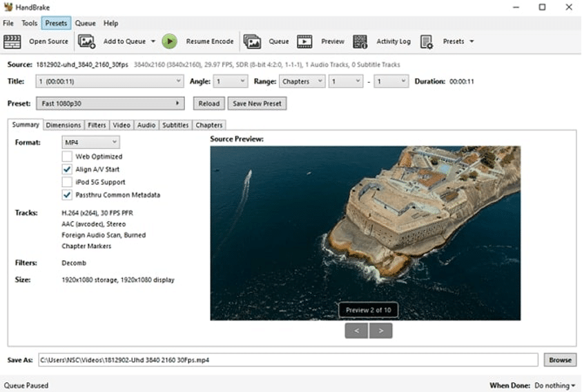This screenshot has height=392, width=582.
Task: Click the 1920x1080 storage size text
Action: pyautogui.click(x=118, y=280)
